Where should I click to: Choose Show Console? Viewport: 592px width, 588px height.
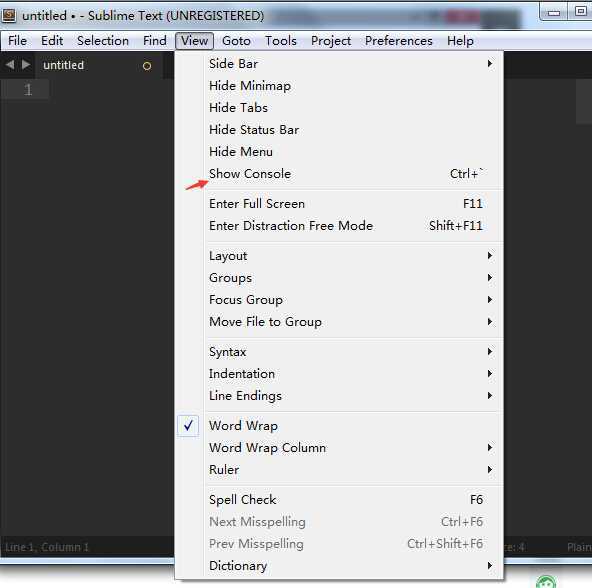pos(339,174)
